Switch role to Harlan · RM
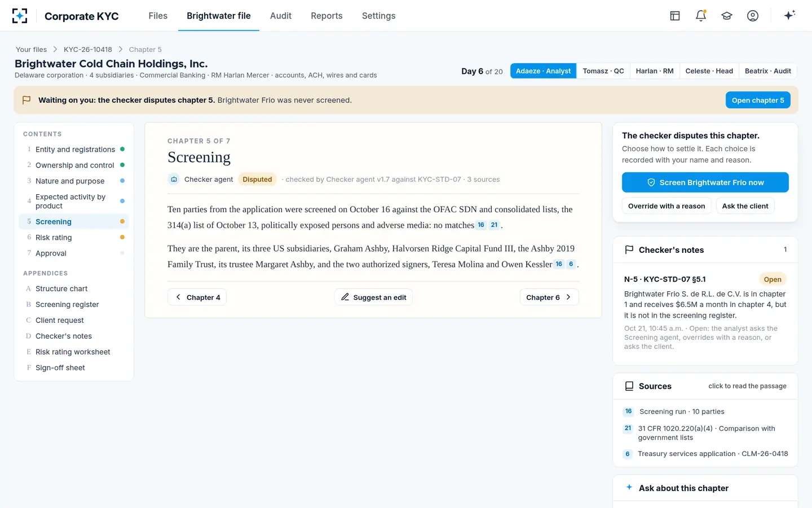The image size is (812, 508). coord(655,71)
